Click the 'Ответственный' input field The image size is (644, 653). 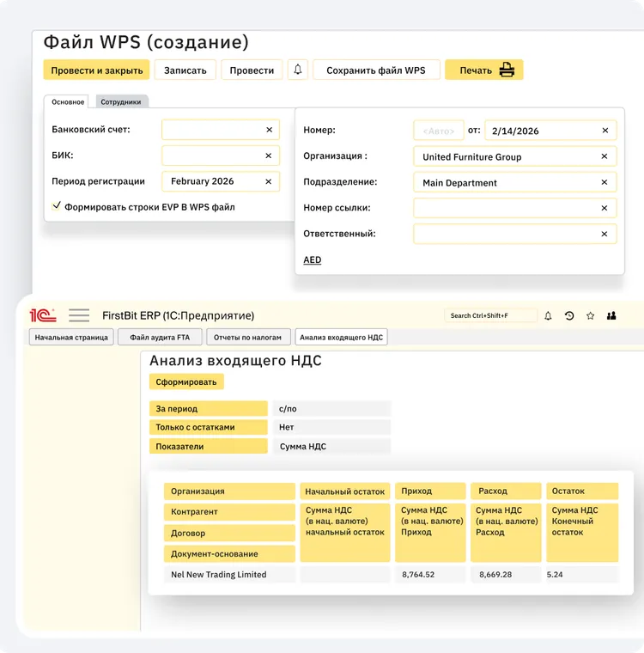pos(514,234)
